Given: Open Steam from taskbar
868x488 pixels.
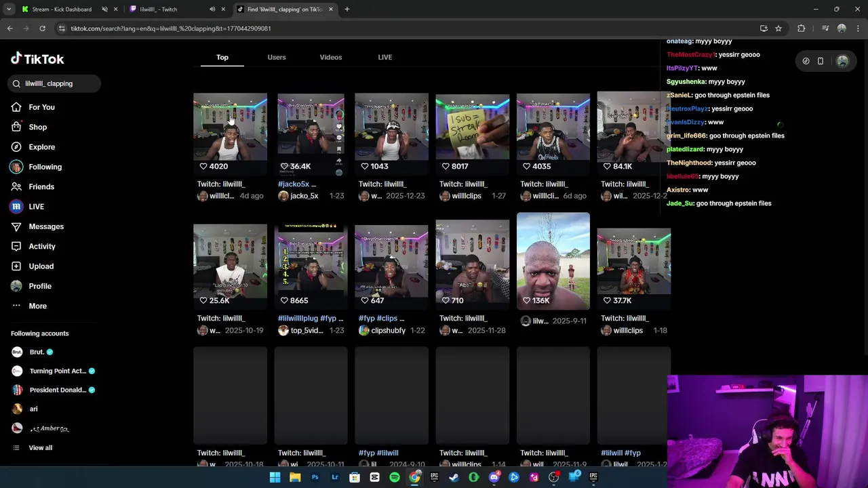Looking at the screenshot, I should pos(454,477).
